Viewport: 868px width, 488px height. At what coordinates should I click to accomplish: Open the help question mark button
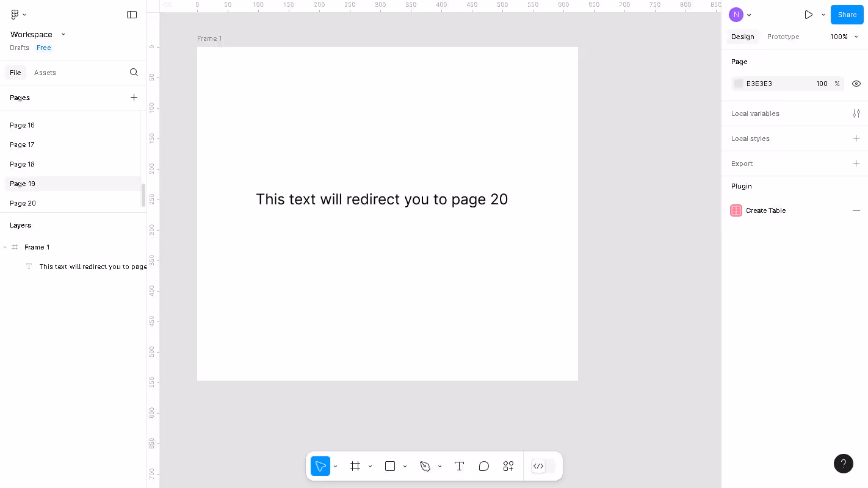[844, 464]
